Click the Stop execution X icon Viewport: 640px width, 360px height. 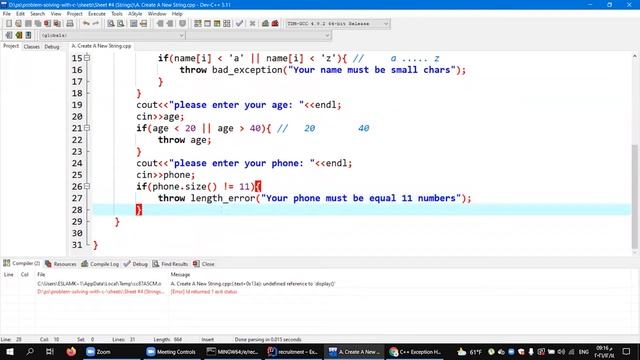(252, 24)
